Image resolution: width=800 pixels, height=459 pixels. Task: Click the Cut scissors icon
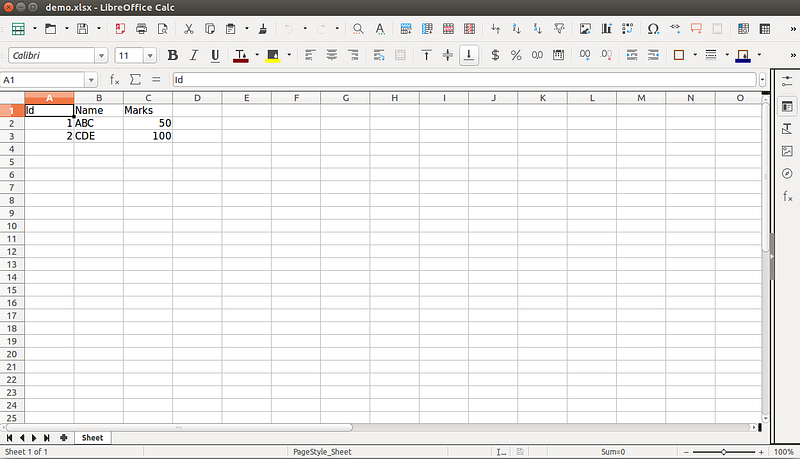point(189,29)
